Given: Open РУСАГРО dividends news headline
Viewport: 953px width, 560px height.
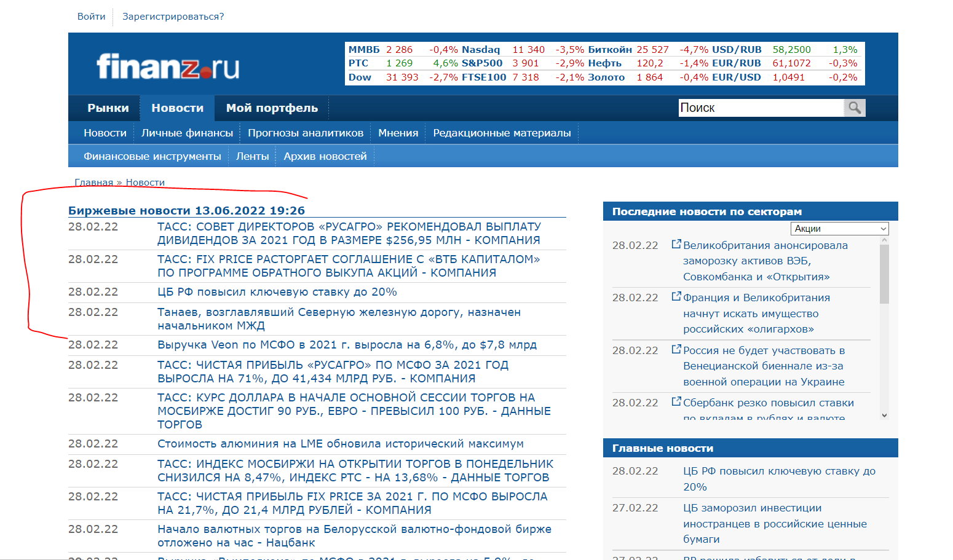Looking at the screenshot, I should tap(349, 234).
